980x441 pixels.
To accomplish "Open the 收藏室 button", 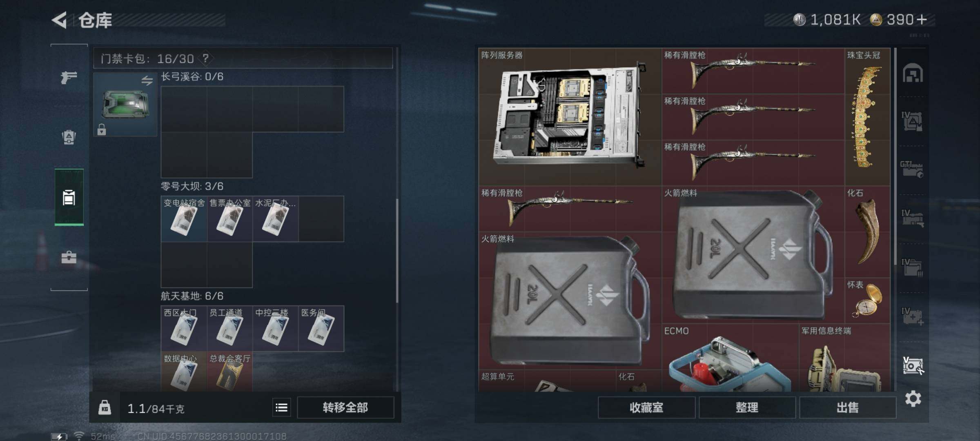I will (646, 408).
